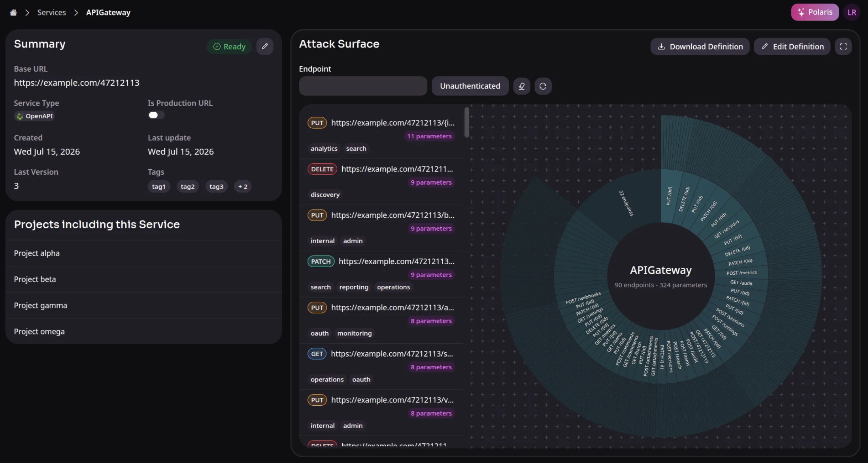This screenshot has width=868, height=463.
Task: Click the 32 endpoints sunburst segment
Action: [626, 203]
